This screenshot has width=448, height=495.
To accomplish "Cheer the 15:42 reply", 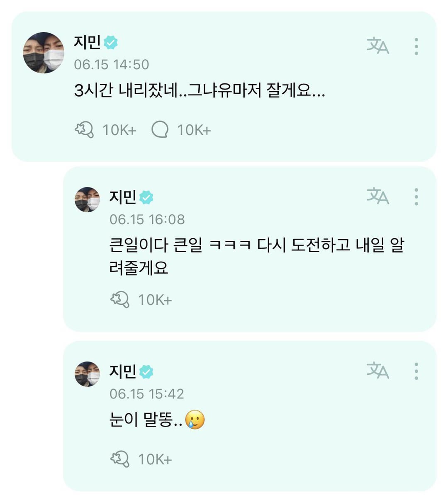I will click(x=120, y=459).
